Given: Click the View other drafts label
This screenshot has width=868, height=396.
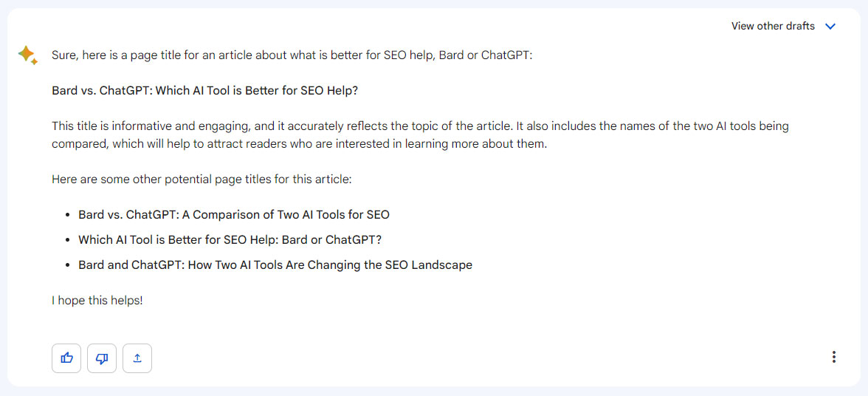Looking at the screenshot, I should [x=773, y=26].
